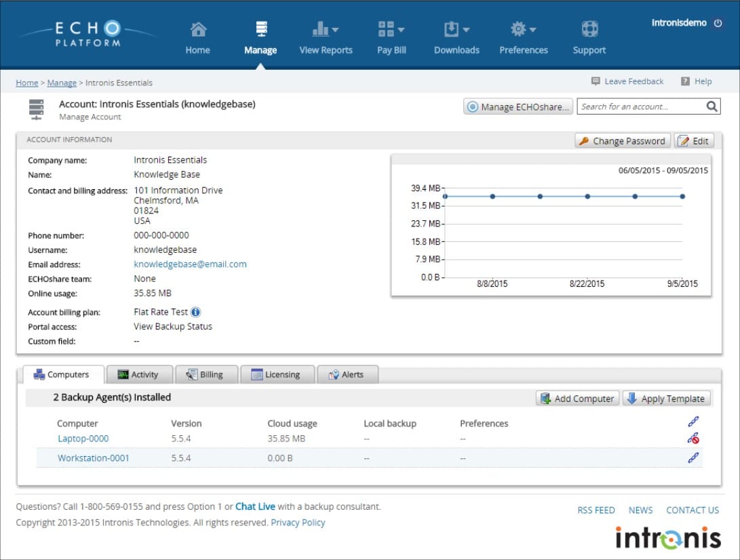The width and height of the screenshot is (740, 560).
Task: Click the account server icon beside Account title
Action: (x=37, y=109)
